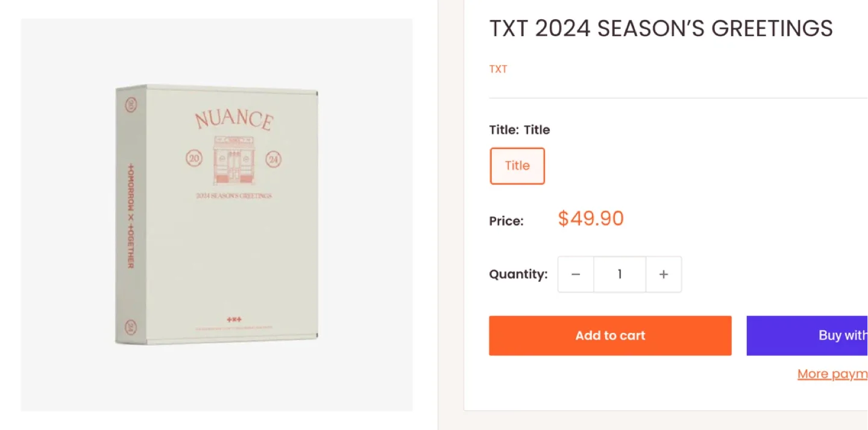Viewport: 868px width, 430px height.
Task: Open the TXT artist link
Action: (x=498, y=69)
